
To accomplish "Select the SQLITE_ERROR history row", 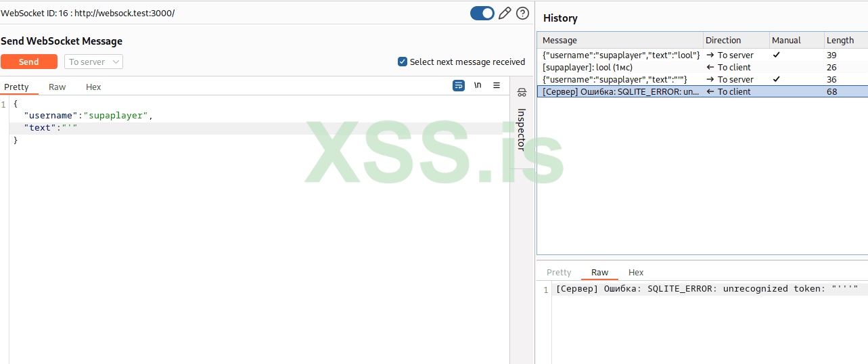I will pos(702,91).
